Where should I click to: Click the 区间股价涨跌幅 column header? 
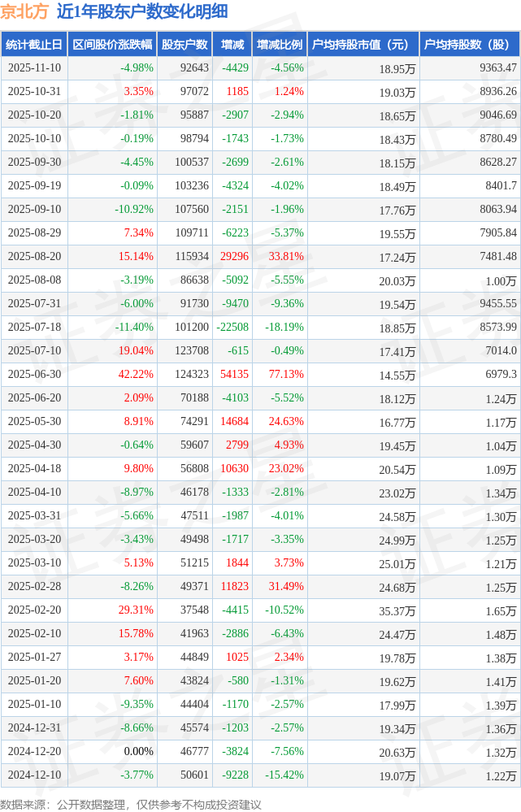[111, 45]
